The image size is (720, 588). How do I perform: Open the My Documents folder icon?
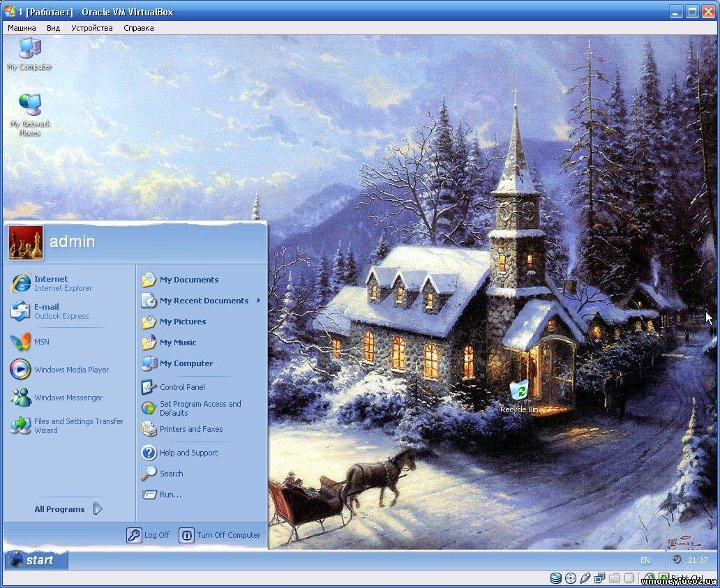tap(149, 280)
